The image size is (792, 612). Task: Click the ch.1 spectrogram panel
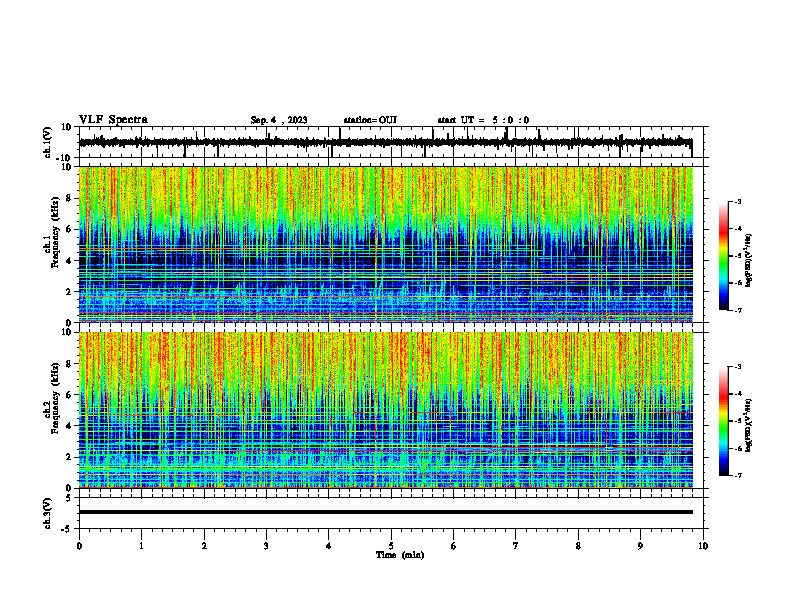point(386,244)
